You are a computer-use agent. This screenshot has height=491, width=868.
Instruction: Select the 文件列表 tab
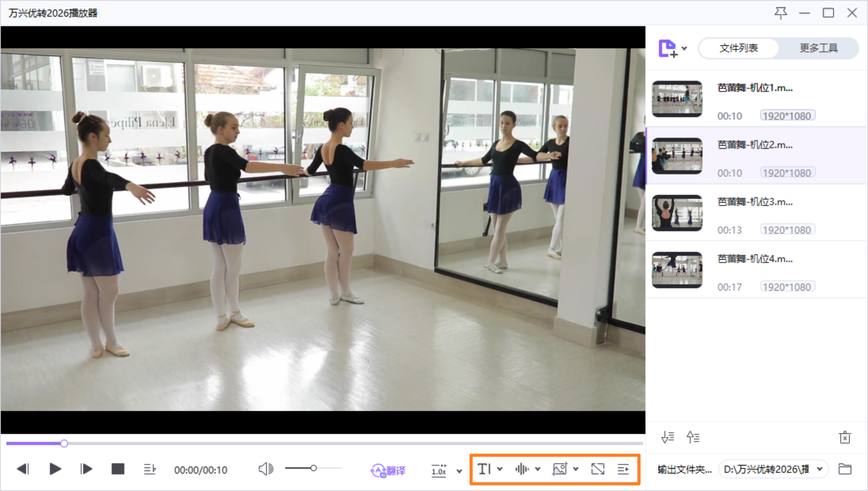738,48
